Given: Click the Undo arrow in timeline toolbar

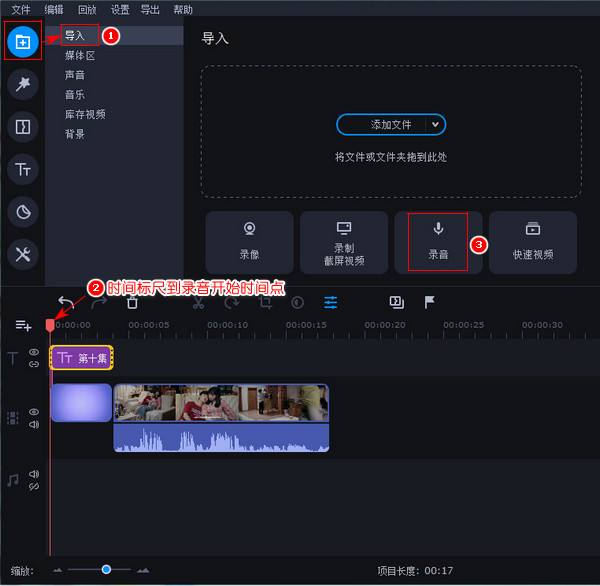Looking at the screenshot, I should pos(66,302).
